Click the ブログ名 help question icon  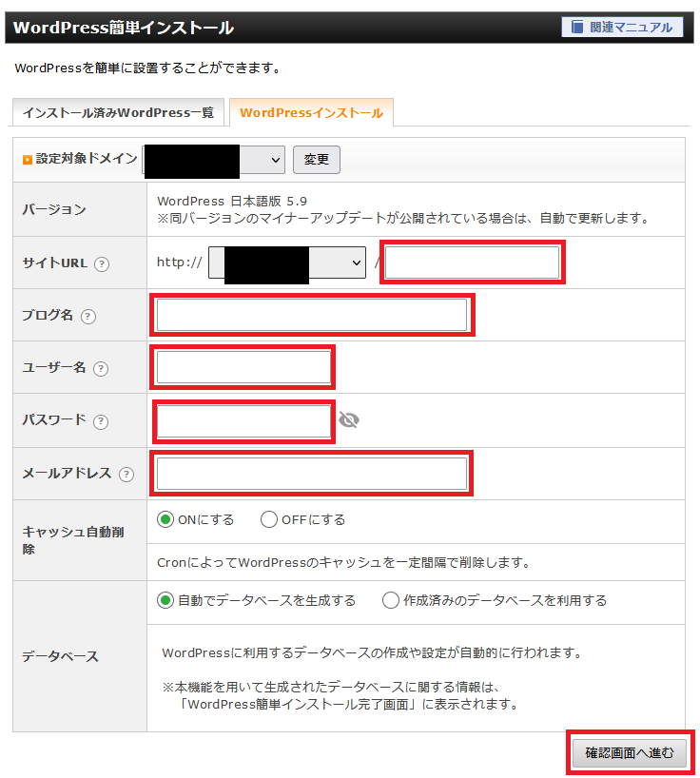click(x=88, y=316)
